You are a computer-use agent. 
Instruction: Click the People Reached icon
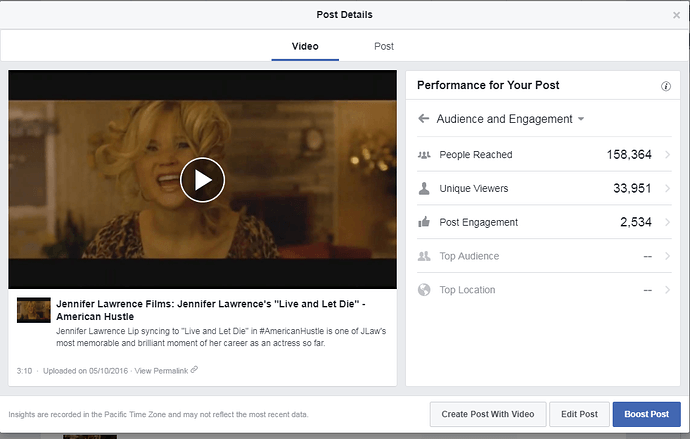(x=424, y=155)
